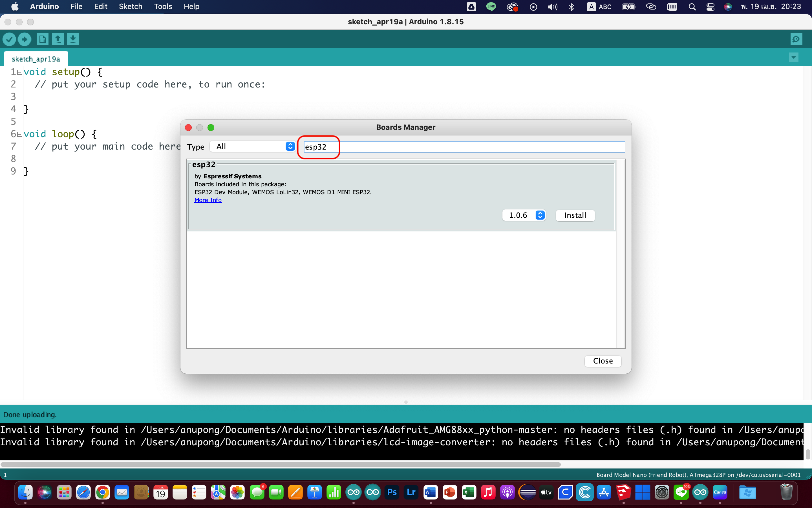Open a sketch with the Open arrow icon
The height and width of the screenshot is (508, 812).
click(58, 39)
